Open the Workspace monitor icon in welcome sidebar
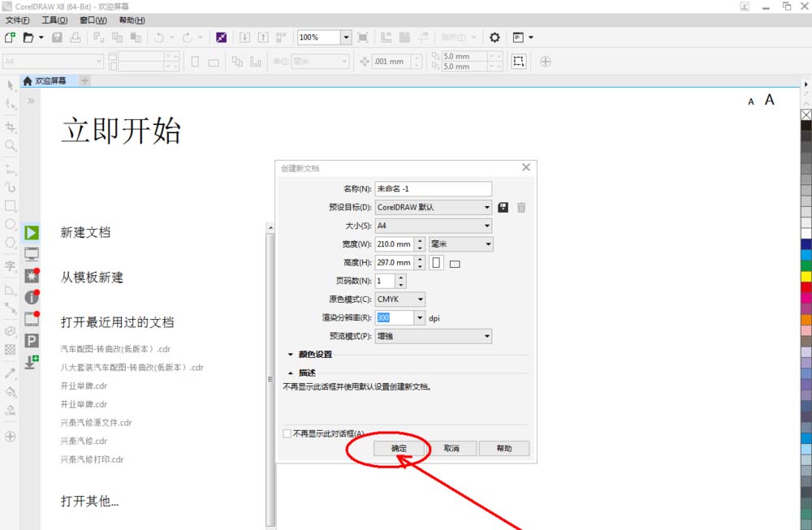 pos(32,254)
